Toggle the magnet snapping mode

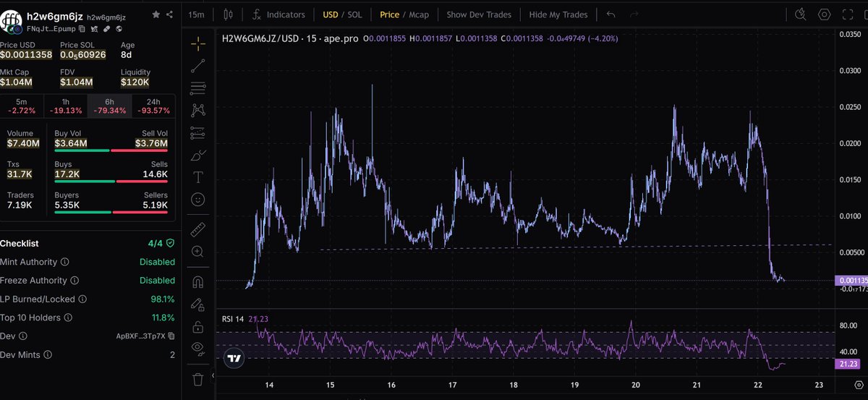[197, 281]
